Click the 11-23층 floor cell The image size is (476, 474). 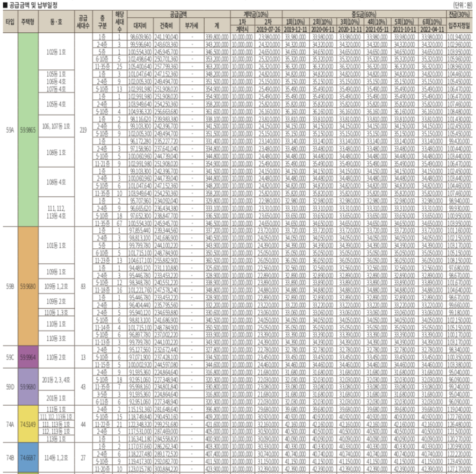[x=102, y=260]
